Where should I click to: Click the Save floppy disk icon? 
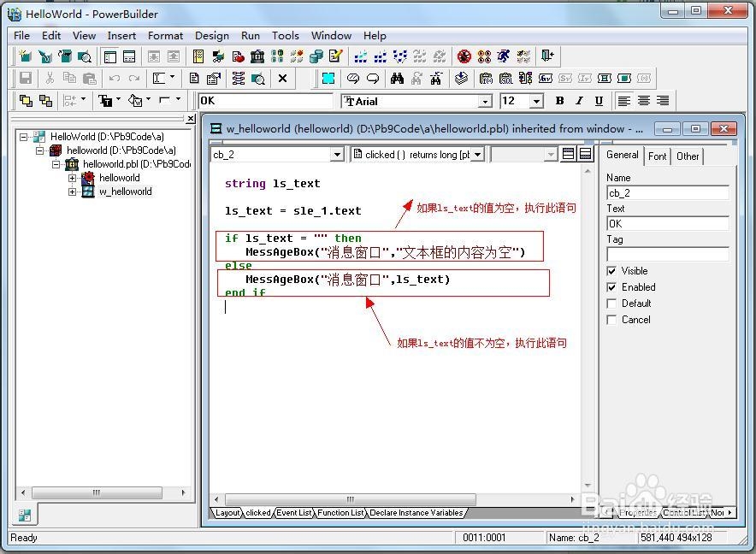coord(26,78)
